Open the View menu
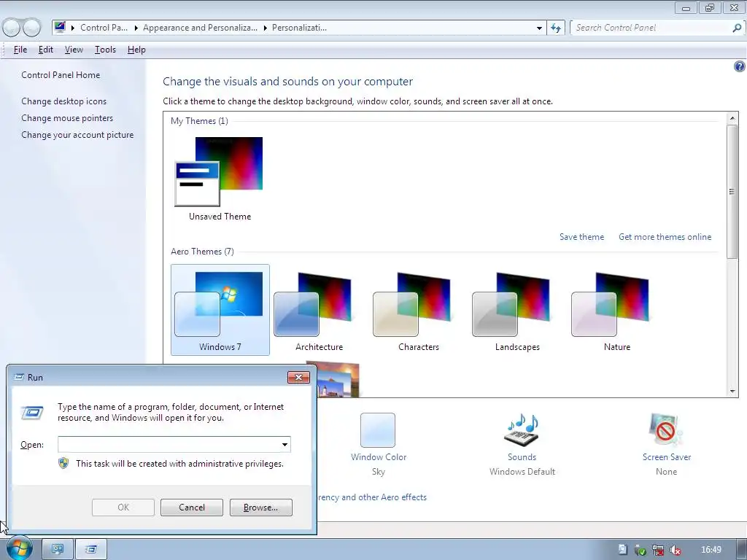747x560 pixels. pos(74,50)
